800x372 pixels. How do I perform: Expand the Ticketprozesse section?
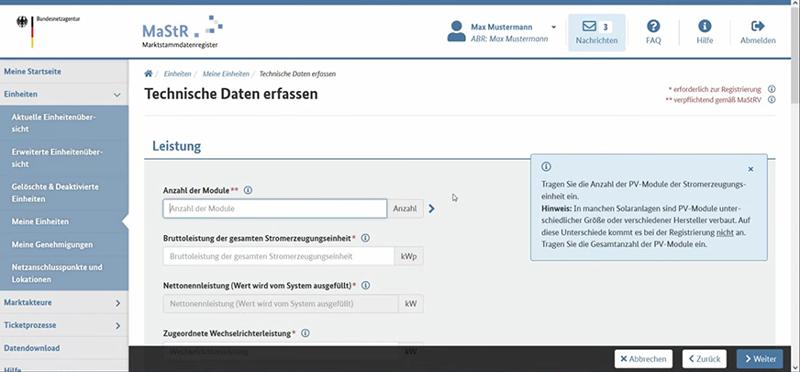(x=64, y=325)
